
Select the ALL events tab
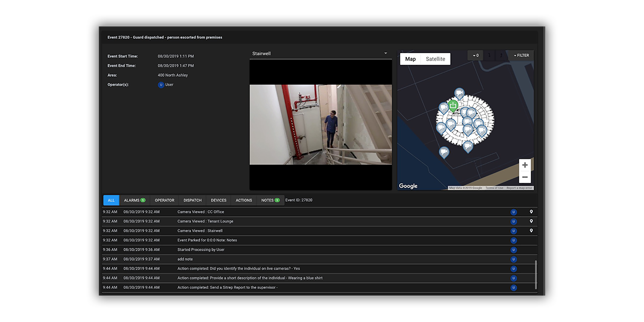pos(111,200)
